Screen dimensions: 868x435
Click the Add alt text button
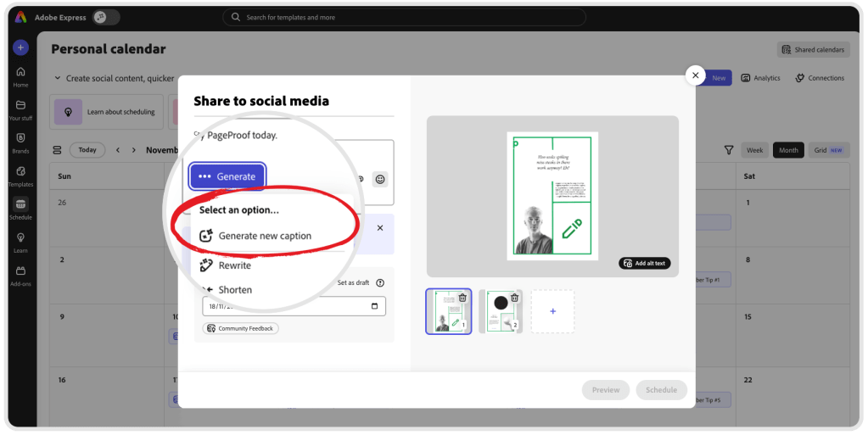click(645, 263)
